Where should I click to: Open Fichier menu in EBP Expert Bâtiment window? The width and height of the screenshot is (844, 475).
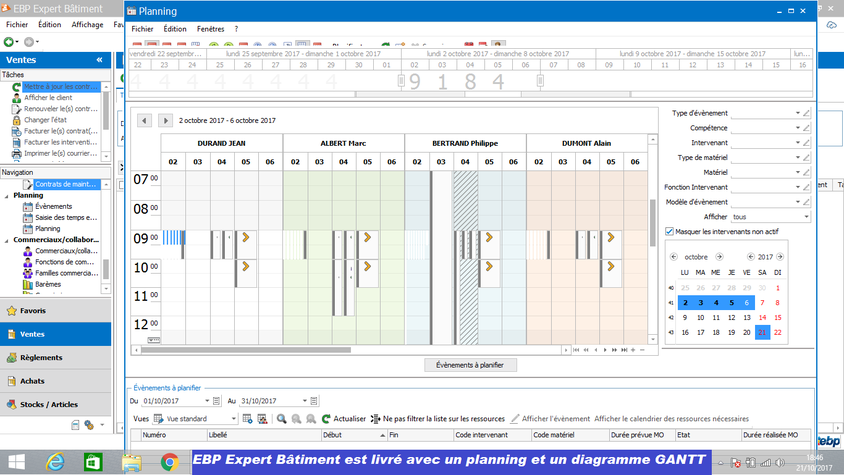(x=17, y=25)
